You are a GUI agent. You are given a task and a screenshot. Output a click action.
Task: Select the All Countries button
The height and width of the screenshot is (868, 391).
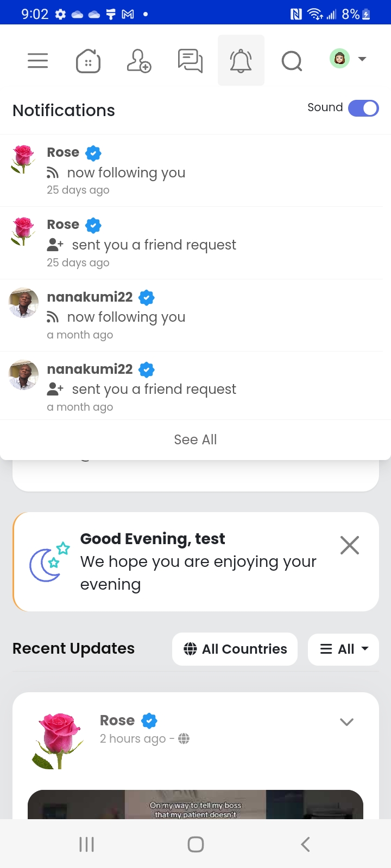(235, 649)
